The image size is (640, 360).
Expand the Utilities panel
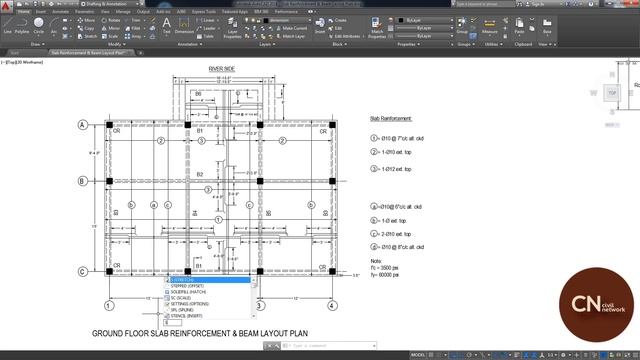click(493, 44)
